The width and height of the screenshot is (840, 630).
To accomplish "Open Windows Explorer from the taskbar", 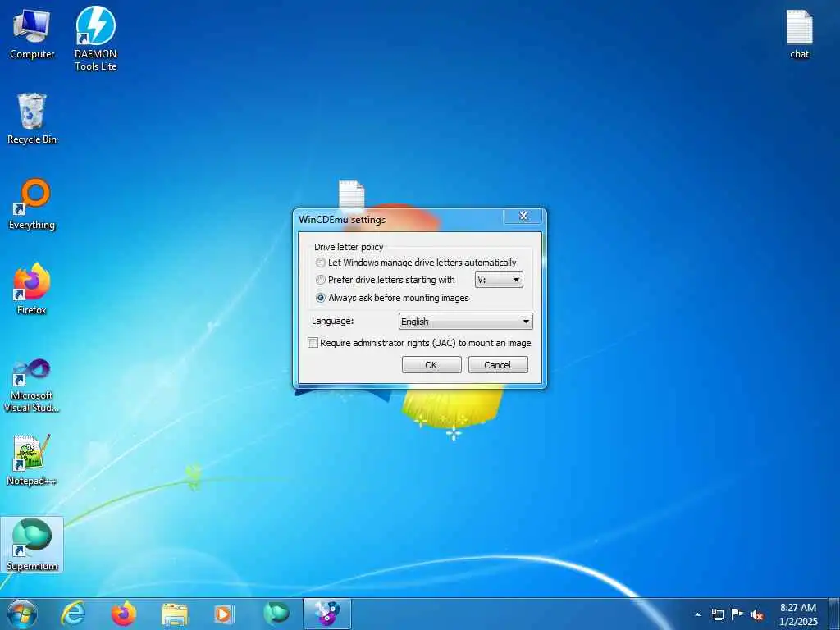I will point(175,614).
